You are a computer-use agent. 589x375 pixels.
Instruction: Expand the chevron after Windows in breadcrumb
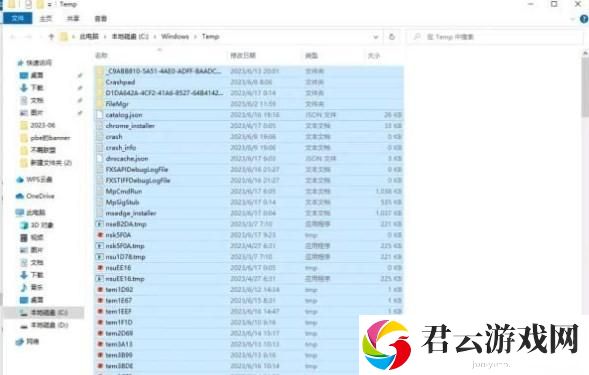(195, 37)
